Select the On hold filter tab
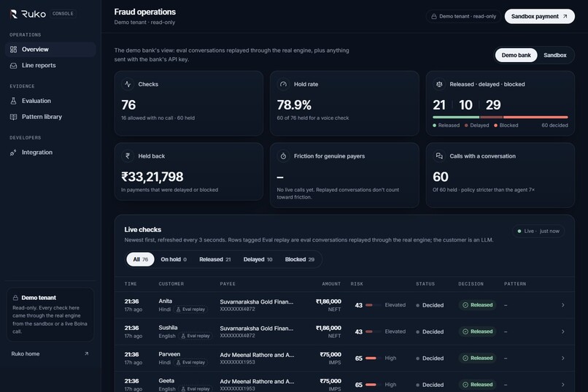The height and width of the screenshot is (392, 588). (x=174, y=259)
